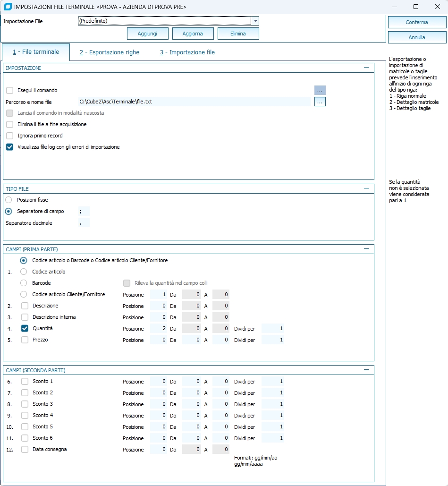Click the Aggiungi button
The width and height of the screenshot is (448, 486).
(147, 34)
